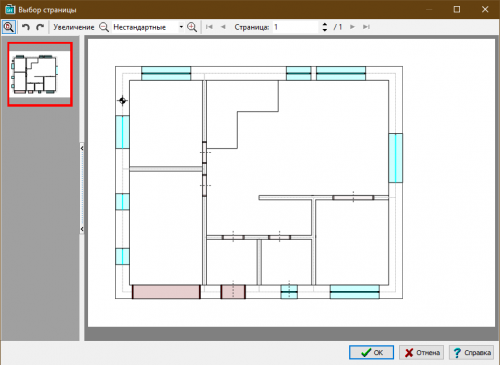Open the Нестандартные zoom dropdown
The width and height of the screenshot is (500, 365).
tap(181, 27)
